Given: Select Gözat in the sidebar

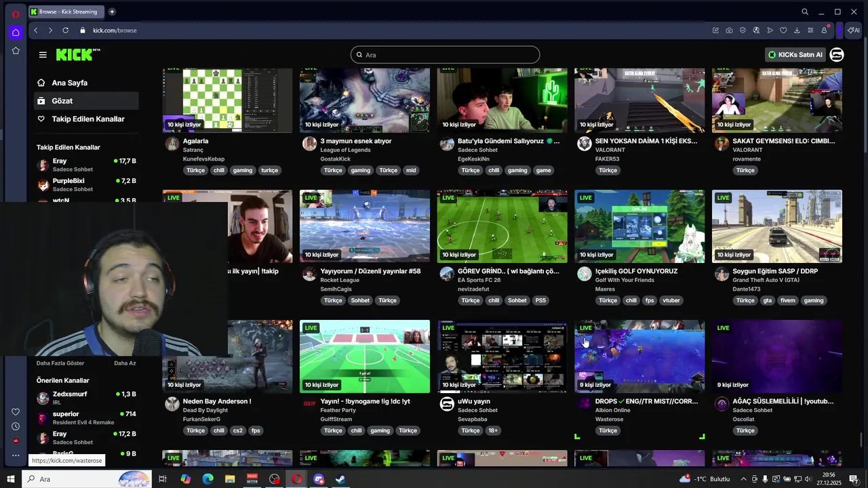Looking at the screenshot, I should click(x=87, y=101).
